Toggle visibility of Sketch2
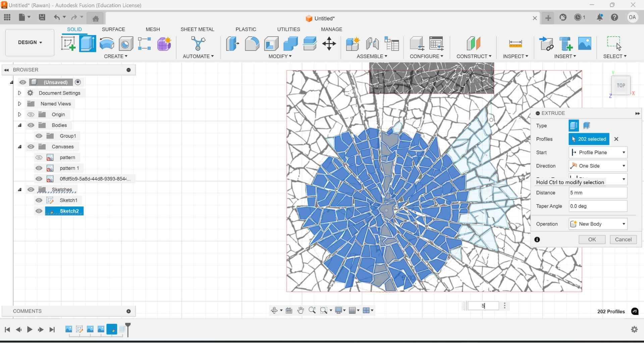 coord(39,211)
